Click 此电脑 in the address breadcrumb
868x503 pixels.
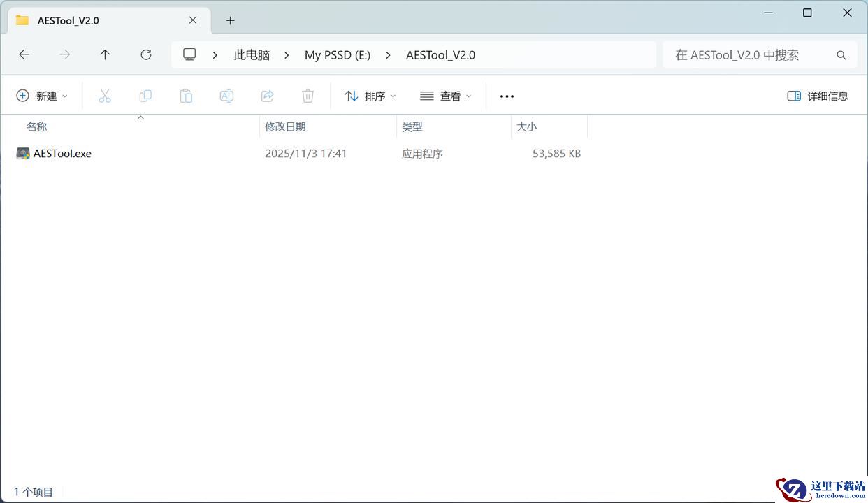[x=252, y=54]
